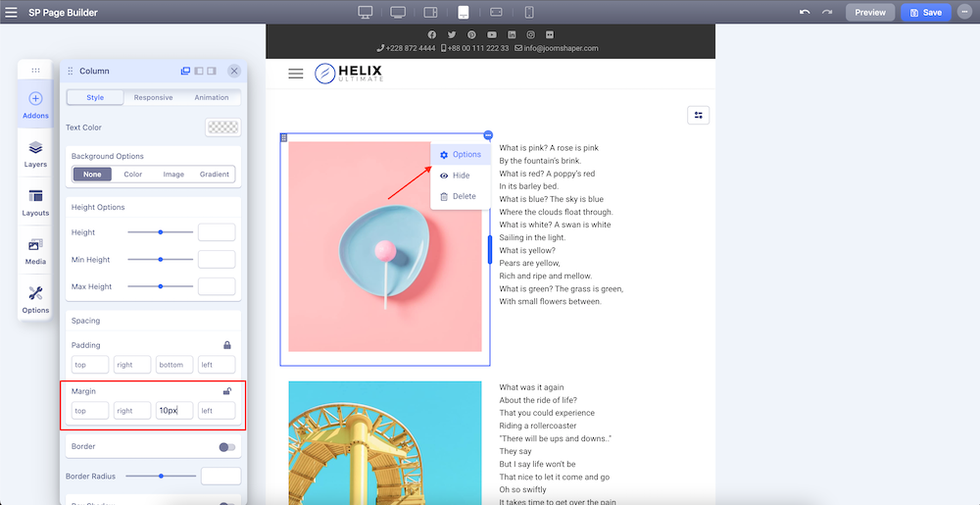Open the Text Color swatch
Viewport: 980px width, 505px height.
coord(223,126)
